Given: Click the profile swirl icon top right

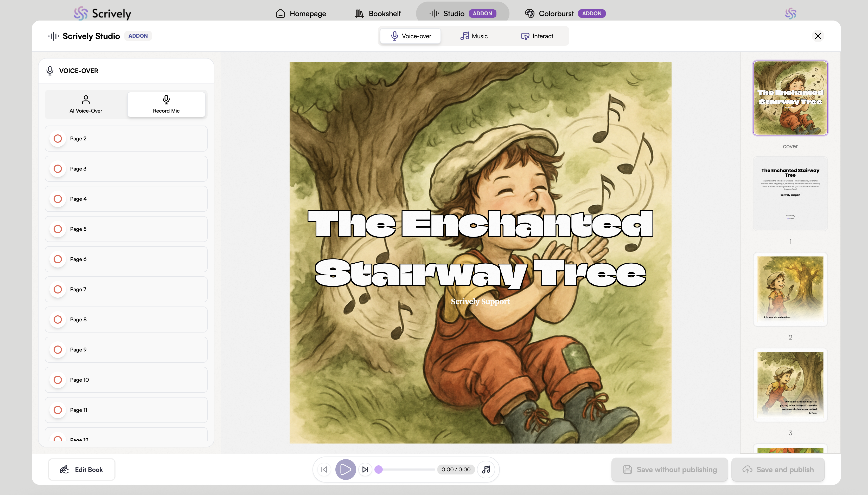Looking at the screenshot, I should [x=790, y=14].
